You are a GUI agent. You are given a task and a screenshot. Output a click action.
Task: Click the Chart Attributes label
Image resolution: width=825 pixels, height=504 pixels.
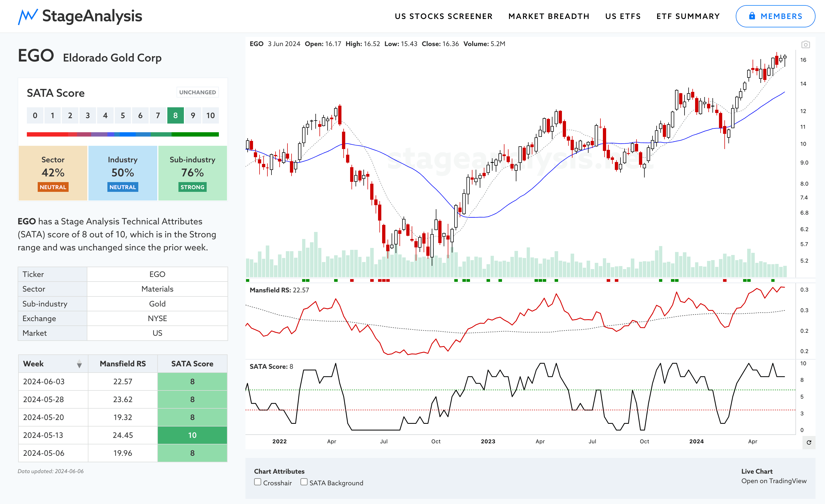279,471
